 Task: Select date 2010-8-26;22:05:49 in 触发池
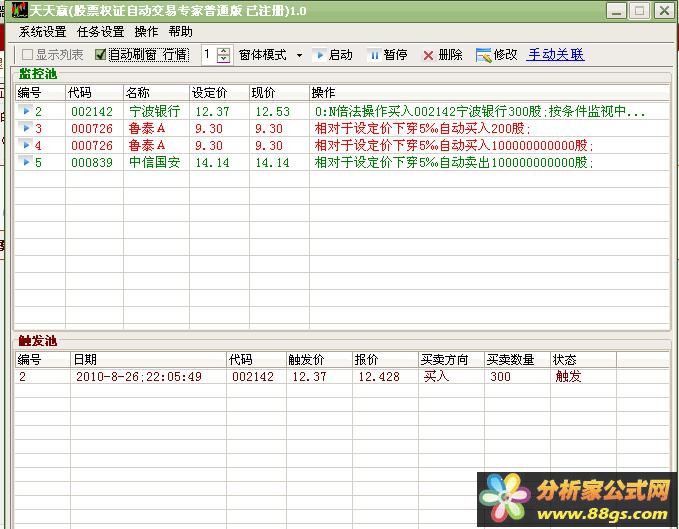coord(139,377)
